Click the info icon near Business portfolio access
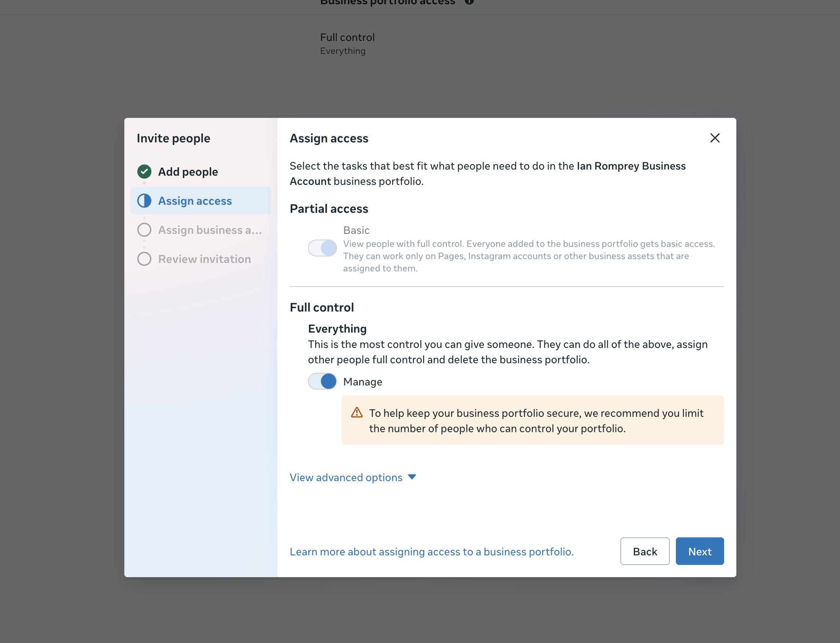This screenshot has height=643, width=840. click(x=469, y=2)
